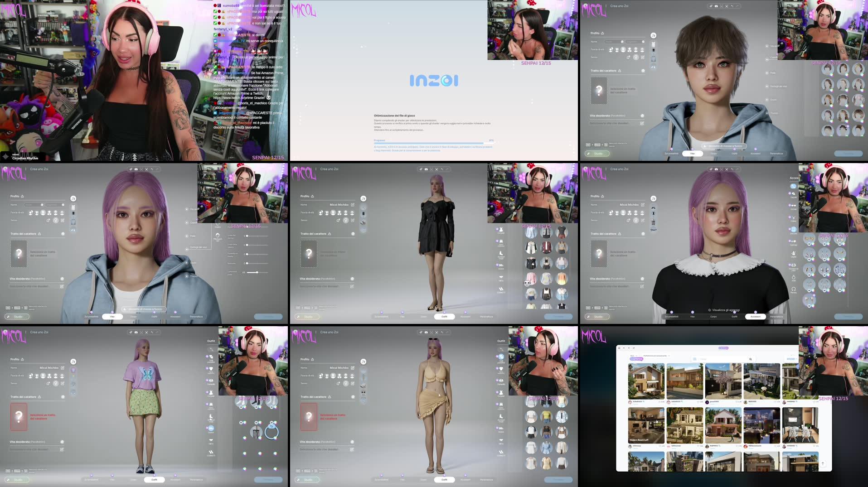
Task: Select the male gender icon in short-haired Zoi frame
Action: tap(628, 57)
